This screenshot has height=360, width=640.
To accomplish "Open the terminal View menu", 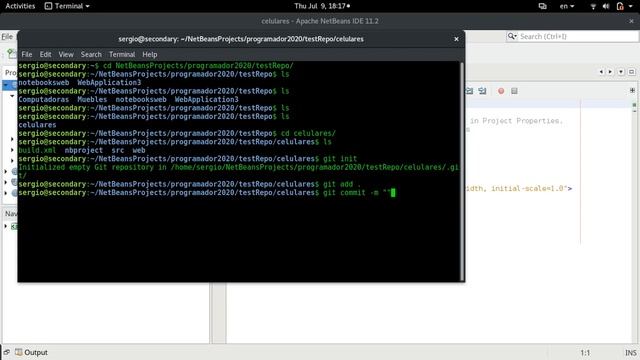I will coord(66,54).
